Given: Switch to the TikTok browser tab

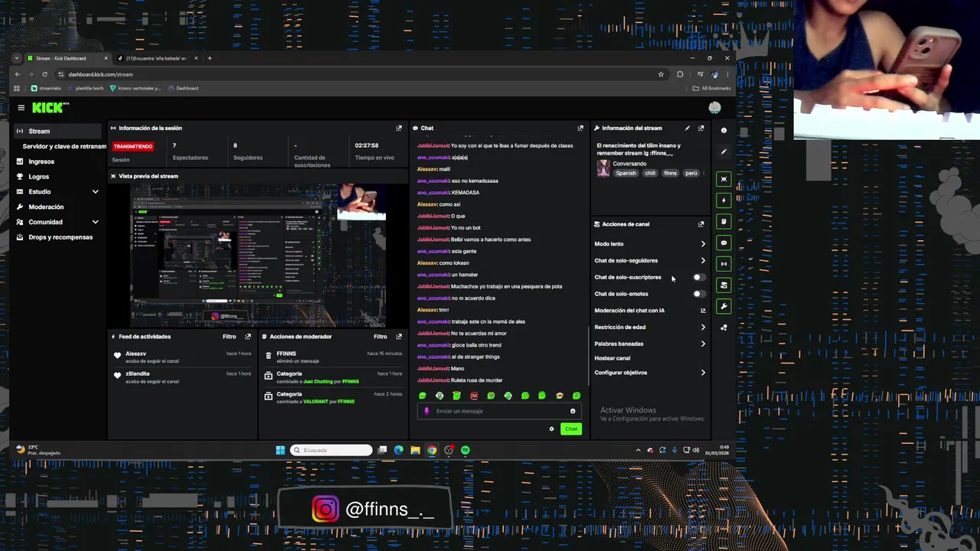Looking at the screenshot, I should click(157, 58).
